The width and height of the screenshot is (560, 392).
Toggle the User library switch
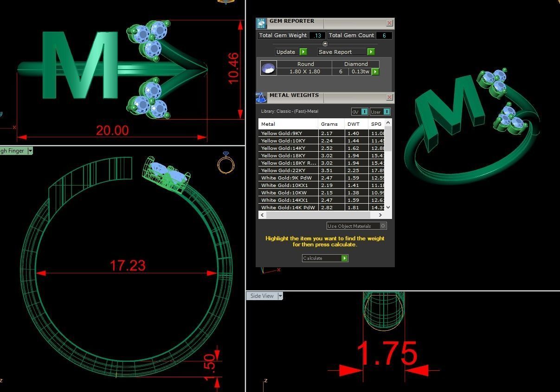point(386,112)
